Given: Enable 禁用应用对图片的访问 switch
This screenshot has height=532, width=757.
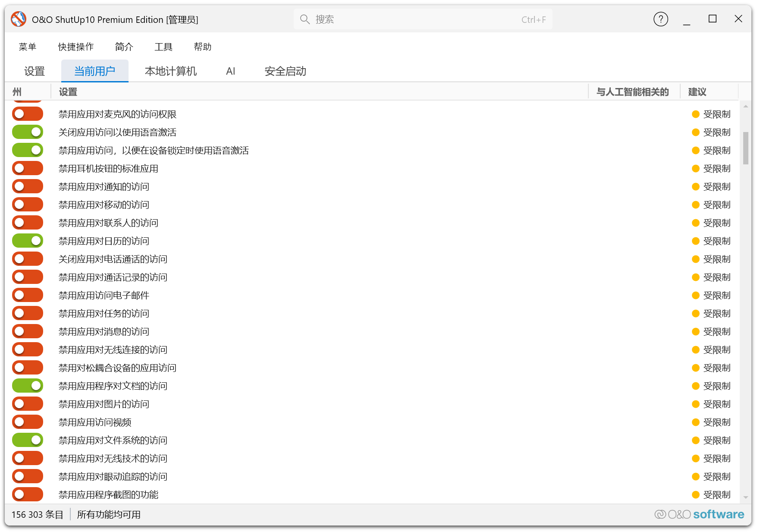Looking at the screenshot, I should (28, 404).
